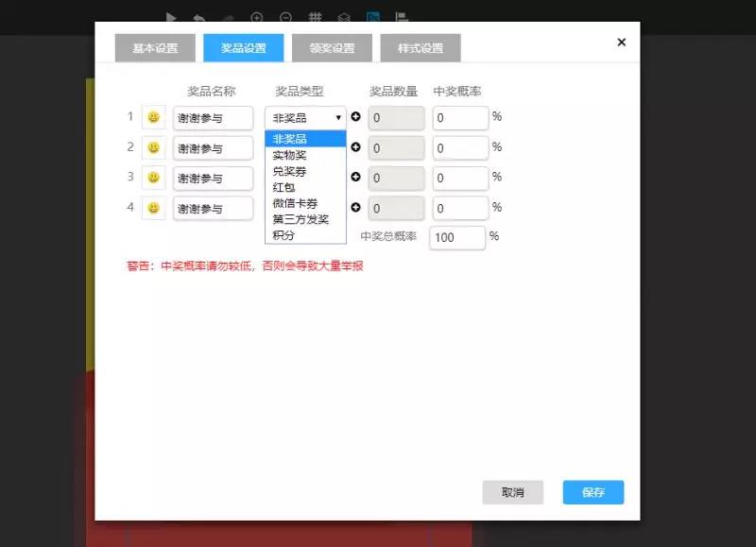Focus the prize name field in row 2
Screen dimensions: 756x547
(x=214, y=148)
